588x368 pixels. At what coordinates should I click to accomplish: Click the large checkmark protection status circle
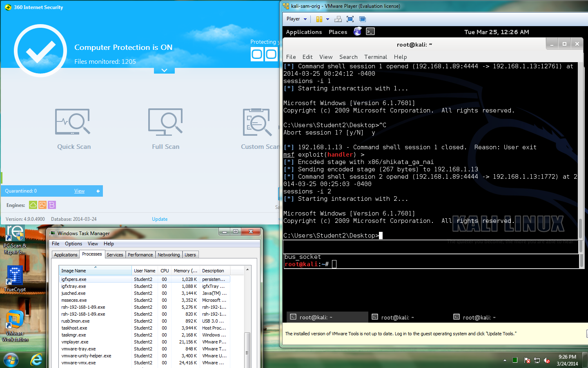[x=40, y=51]
